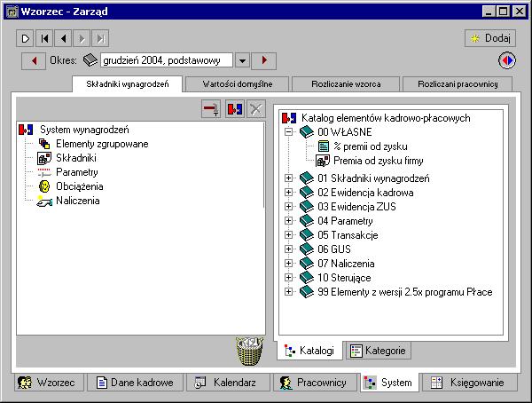Expand the 07 Naliczenia catalog
Image resolution: width=532 pixels, height=403 pixels.
288,264
